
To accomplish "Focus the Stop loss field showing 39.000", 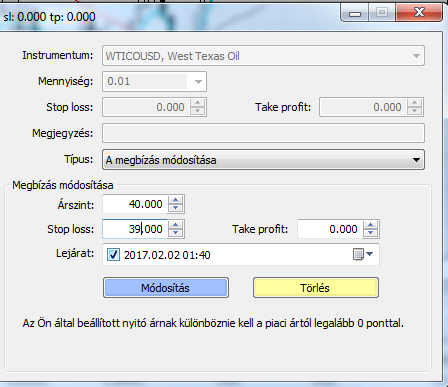I will (x=135, y=229).
